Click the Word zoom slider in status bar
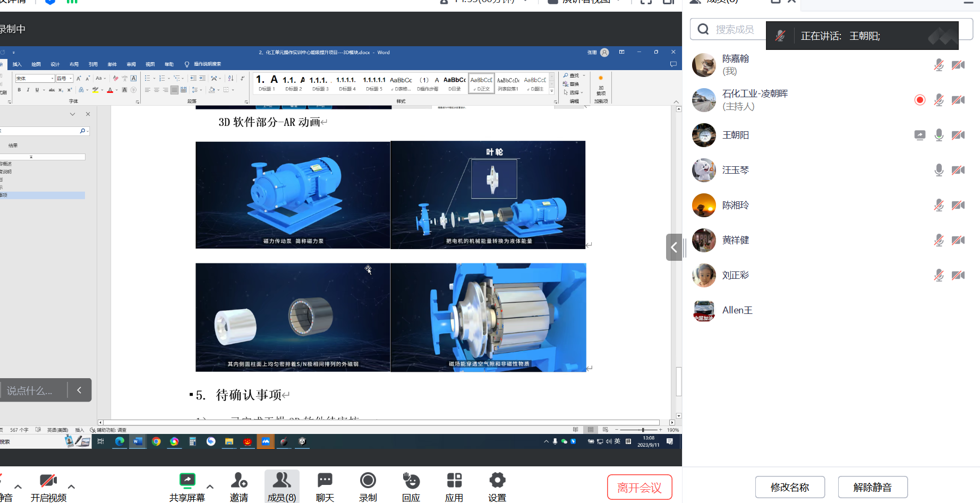Screen dimensions: 980x503 point(642,430)
